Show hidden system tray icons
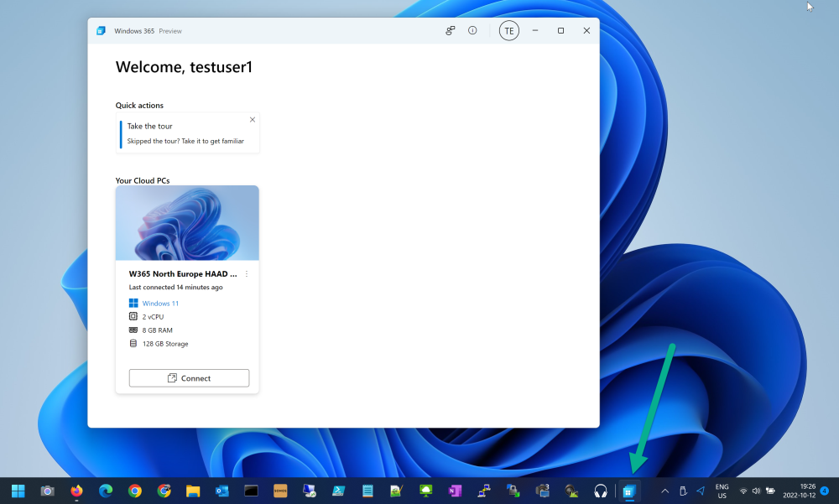 665,491
